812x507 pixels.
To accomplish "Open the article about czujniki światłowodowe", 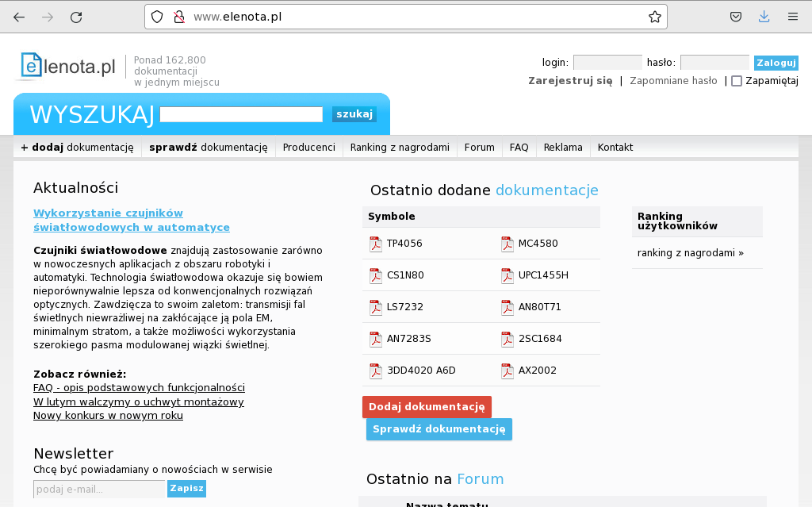I will (x=107, y=220).
